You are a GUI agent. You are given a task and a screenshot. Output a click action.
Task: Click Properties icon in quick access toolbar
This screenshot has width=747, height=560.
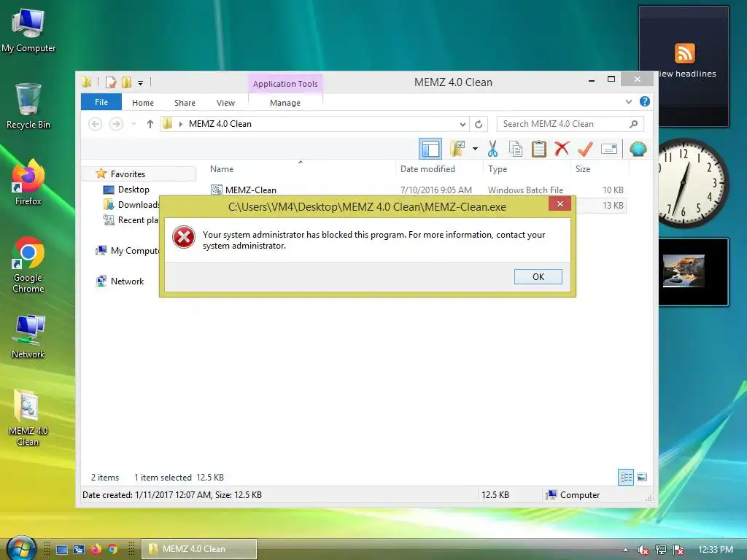click(111, 82)
